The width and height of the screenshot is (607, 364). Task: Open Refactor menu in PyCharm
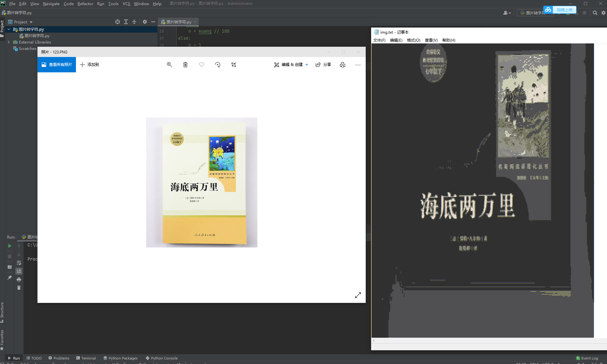[x=85, y=4]
